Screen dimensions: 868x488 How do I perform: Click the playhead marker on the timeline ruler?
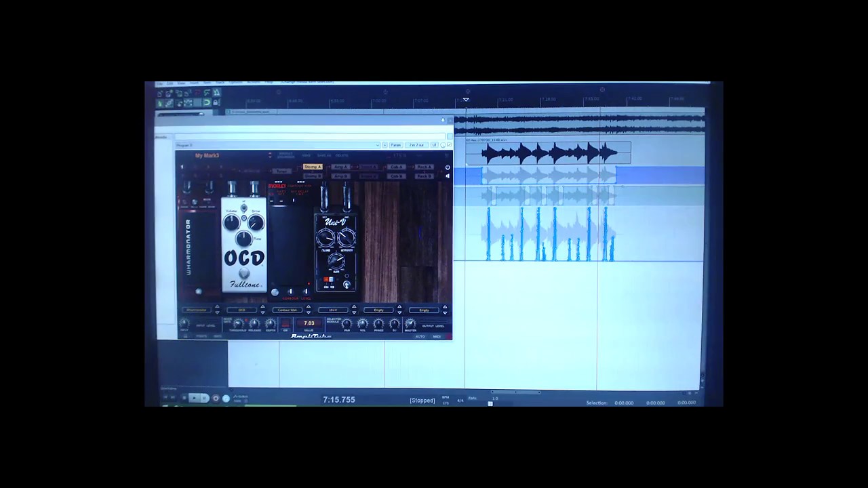point(466,100)
